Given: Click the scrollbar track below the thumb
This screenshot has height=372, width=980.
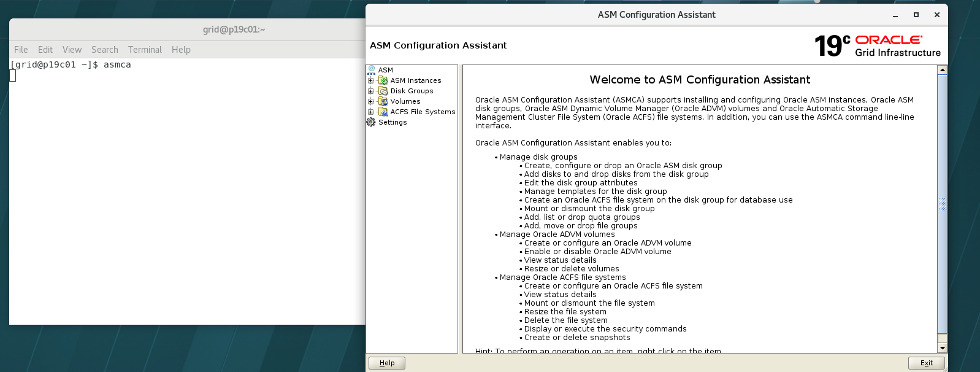Looking at the screenshot, I should click(x=943, y=339).
